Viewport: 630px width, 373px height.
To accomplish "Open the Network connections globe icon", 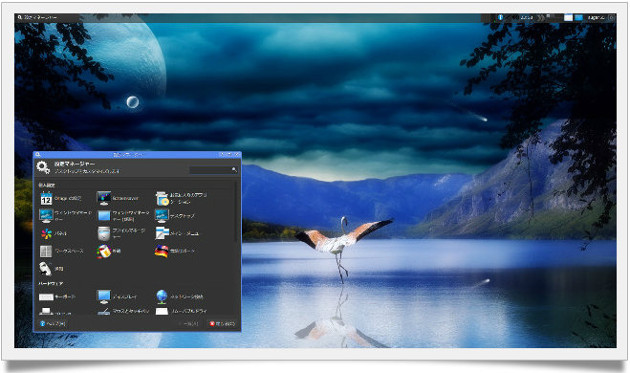I will (x=162, y=297).
